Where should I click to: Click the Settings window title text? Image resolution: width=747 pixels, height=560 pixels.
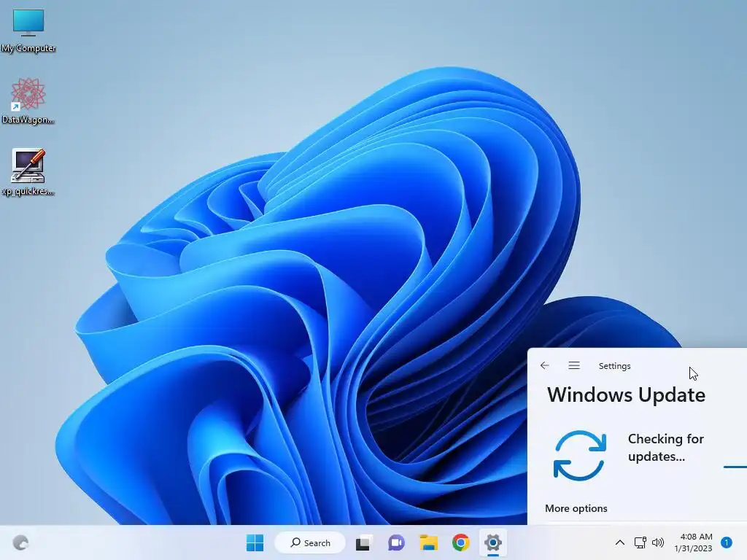[614, 366]
